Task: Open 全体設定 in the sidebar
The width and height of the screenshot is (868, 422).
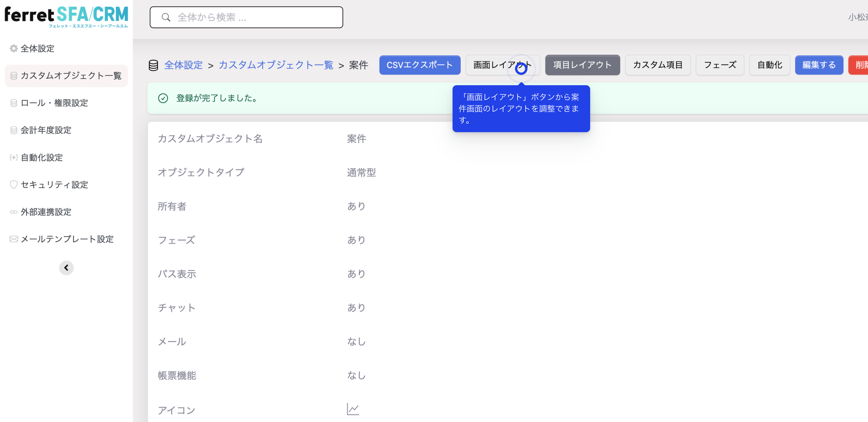Action: tap(66, 48)
